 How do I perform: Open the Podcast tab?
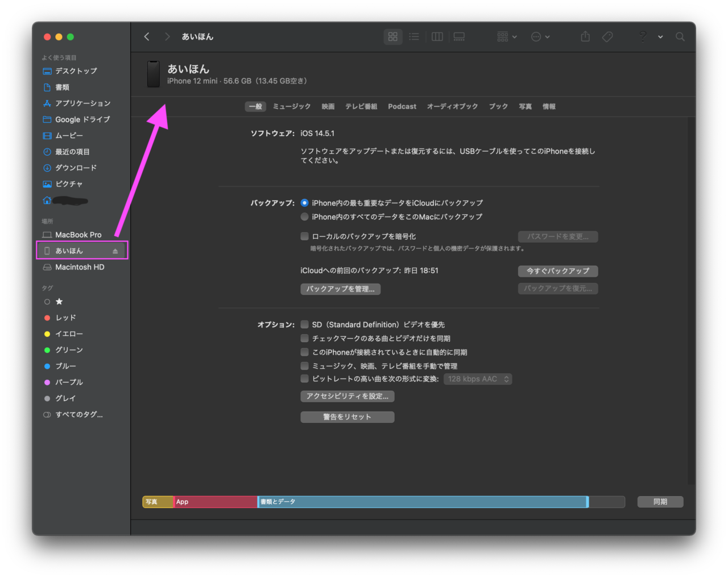pyautogui.click(x=402, y=106)
